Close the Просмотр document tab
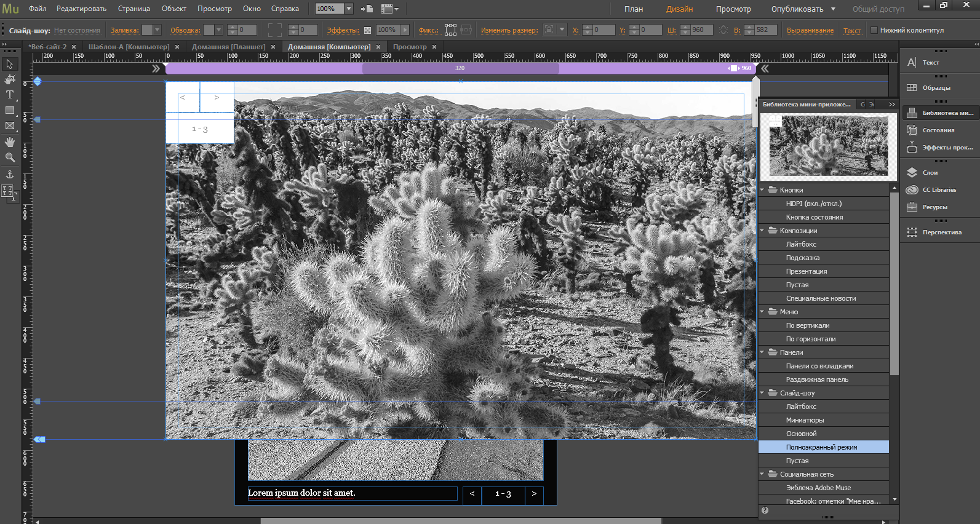The image size is (980, 524). pyautogui.click(x=434, y=47)
